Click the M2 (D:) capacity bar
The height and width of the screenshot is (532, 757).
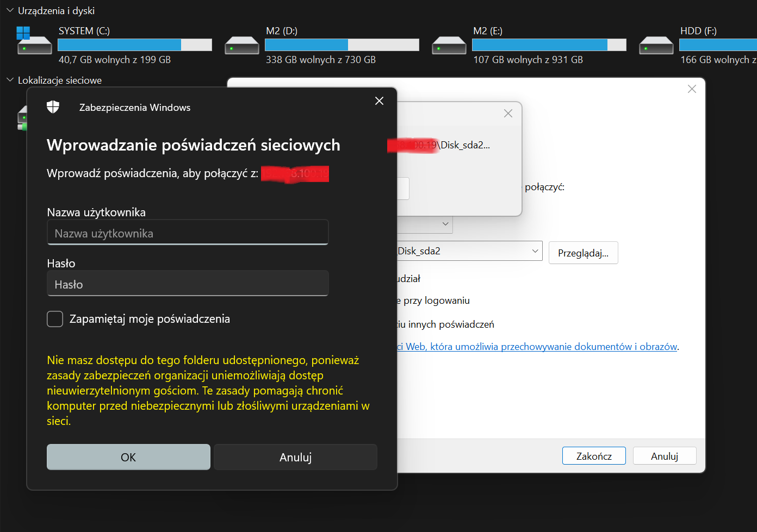tap(342, 45)
